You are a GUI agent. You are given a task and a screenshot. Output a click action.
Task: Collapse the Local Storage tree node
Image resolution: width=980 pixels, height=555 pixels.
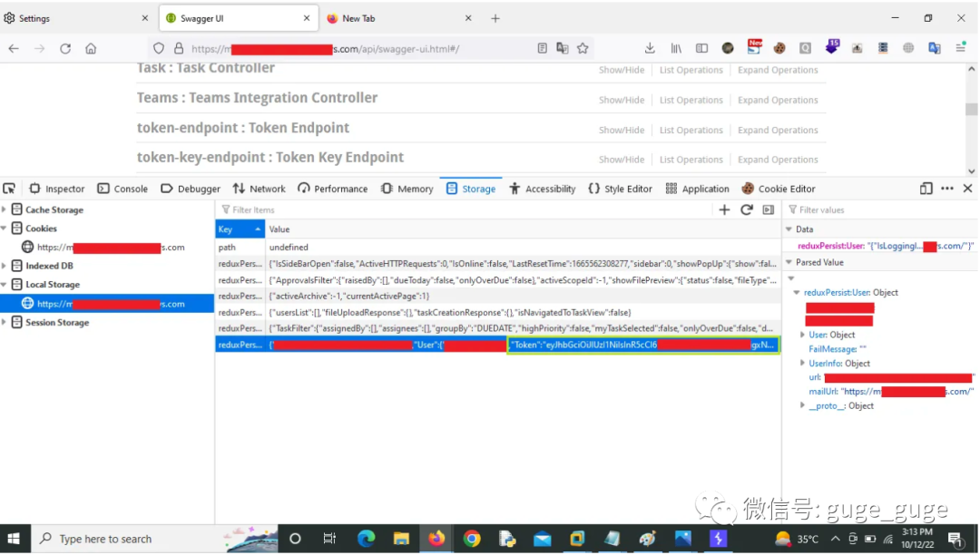(x=5, y=285)
